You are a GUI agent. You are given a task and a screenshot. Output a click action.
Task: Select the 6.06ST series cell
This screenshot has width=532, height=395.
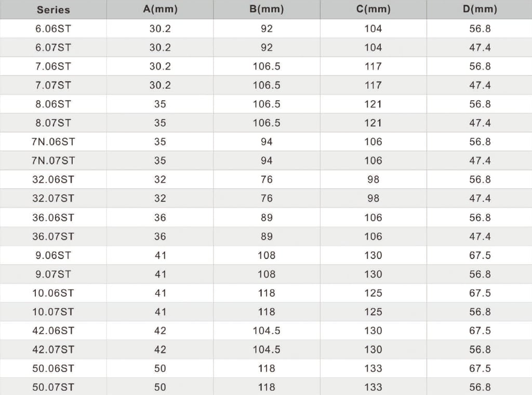54,29
